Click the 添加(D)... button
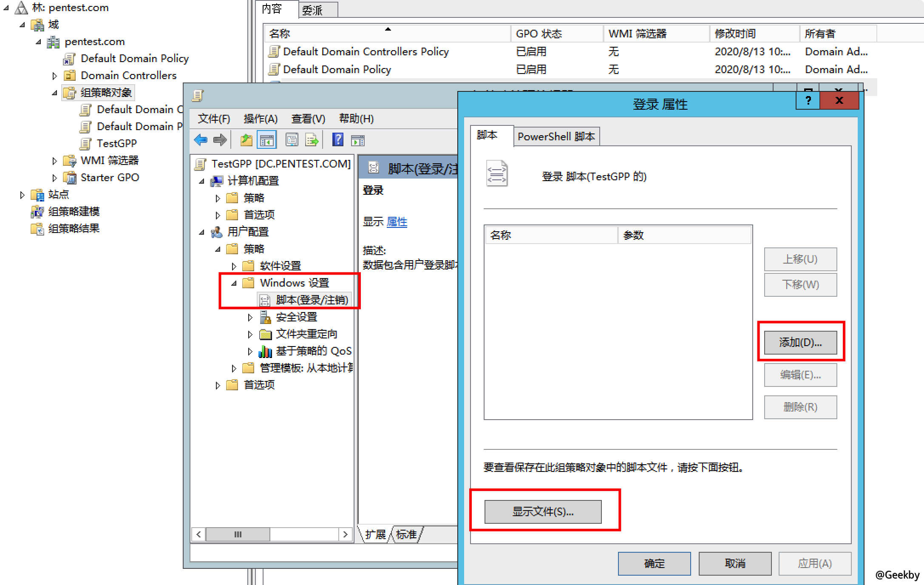The width and height of the screenshot is (924, 585). pyautogui.click(x=800, y=342)
